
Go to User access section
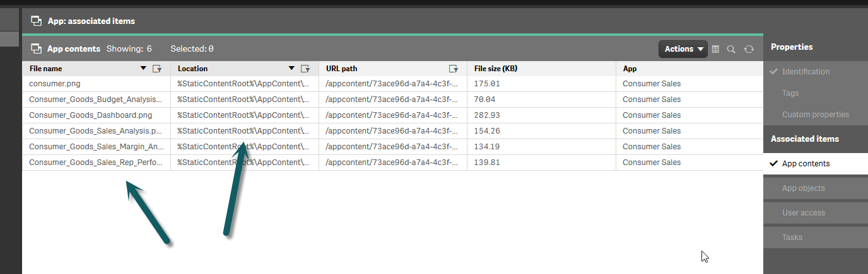click(x=803, y=213)
